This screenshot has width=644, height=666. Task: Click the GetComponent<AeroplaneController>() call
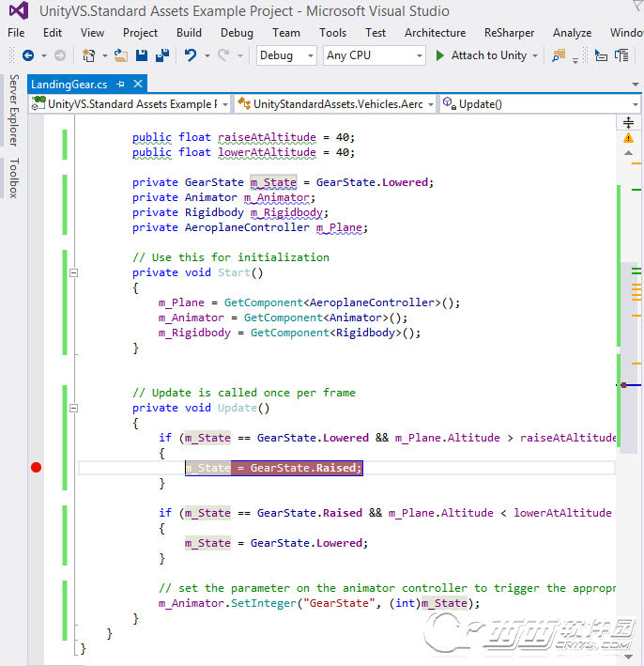[342, 302]
